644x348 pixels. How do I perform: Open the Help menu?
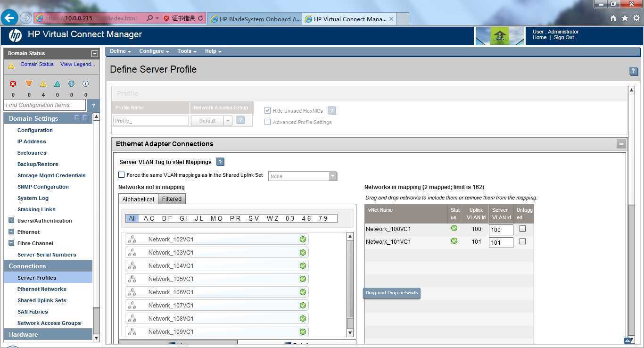tap(213, 51)
